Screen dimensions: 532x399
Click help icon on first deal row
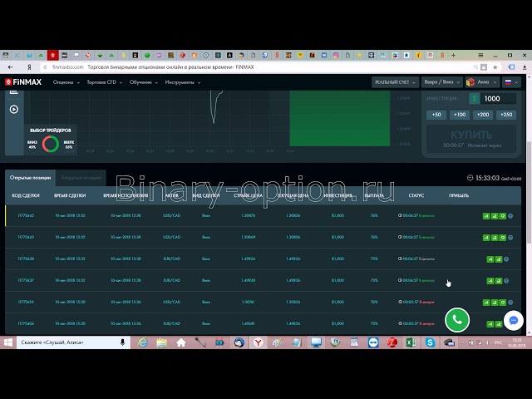pyautogui.click(x=510, y=215)
